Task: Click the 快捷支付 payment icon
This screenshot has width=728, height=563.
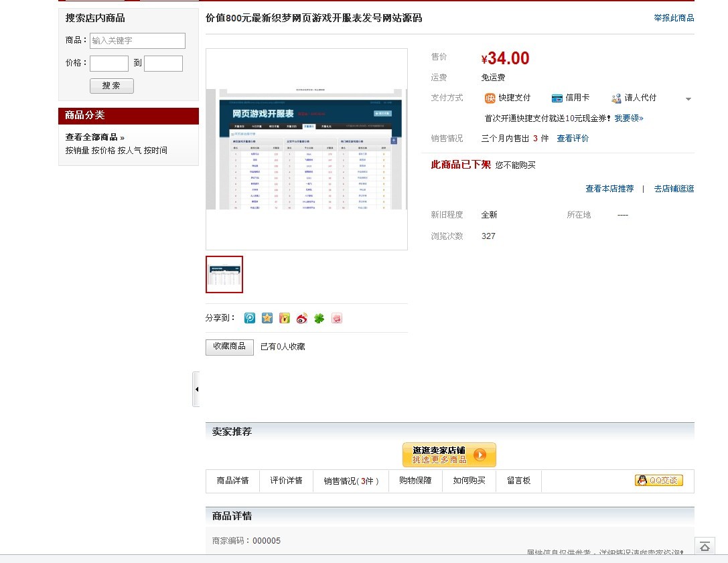Action: coord(490,97)
